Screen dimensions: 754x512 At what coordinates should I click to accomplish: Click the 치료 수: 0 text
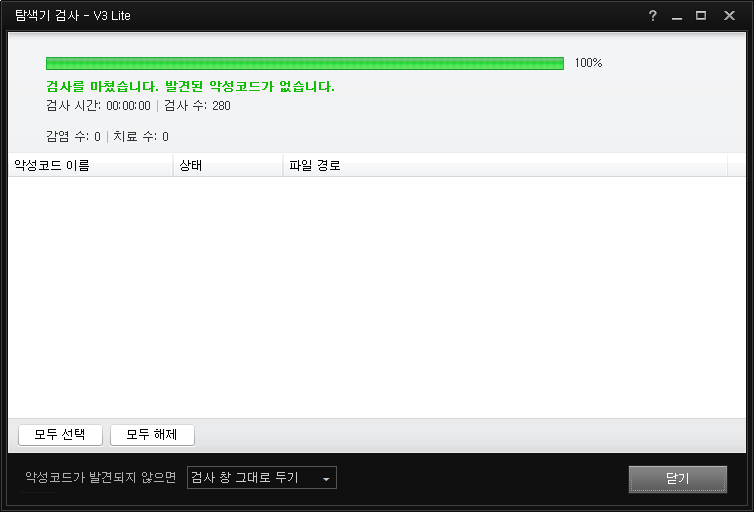[141, 137]
